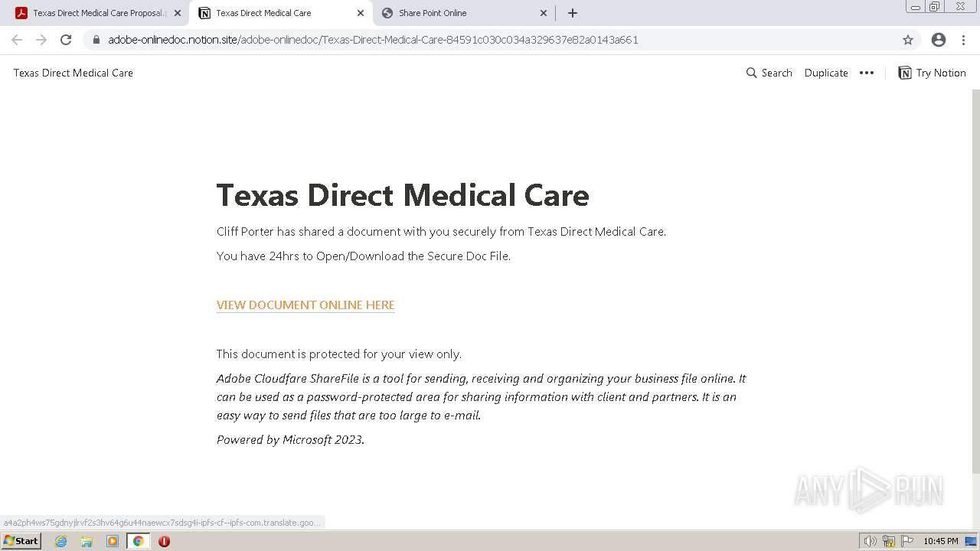Open Chrome three-dot menu

click(964, 40)
